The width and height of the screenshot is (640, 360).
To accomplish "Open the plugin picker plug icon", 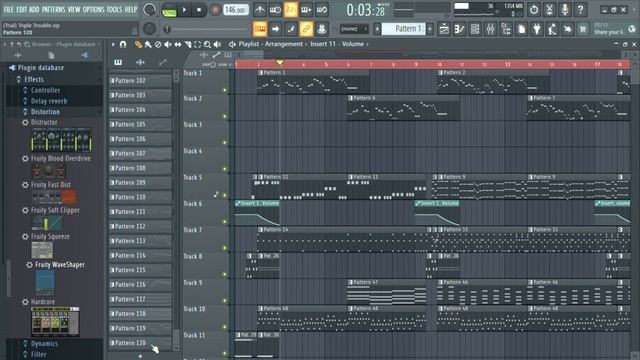I will tap(537, 29).
